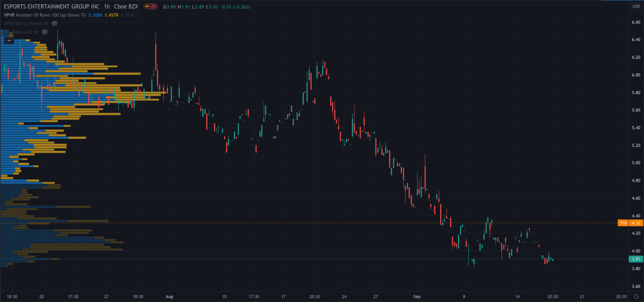Screen dimensions: 644x302
Task: Click the Aug label on time axis
Action: coord(169,297)
